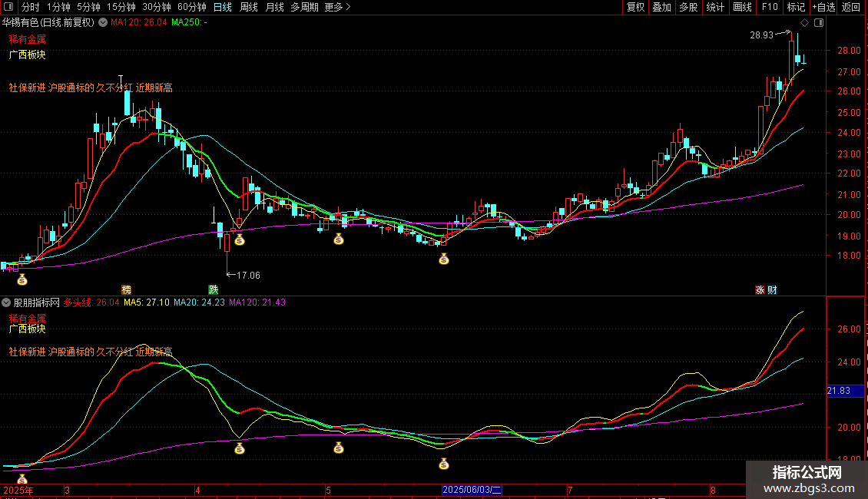Click the 28.93 high price label
868x499 pixels.
762,35
